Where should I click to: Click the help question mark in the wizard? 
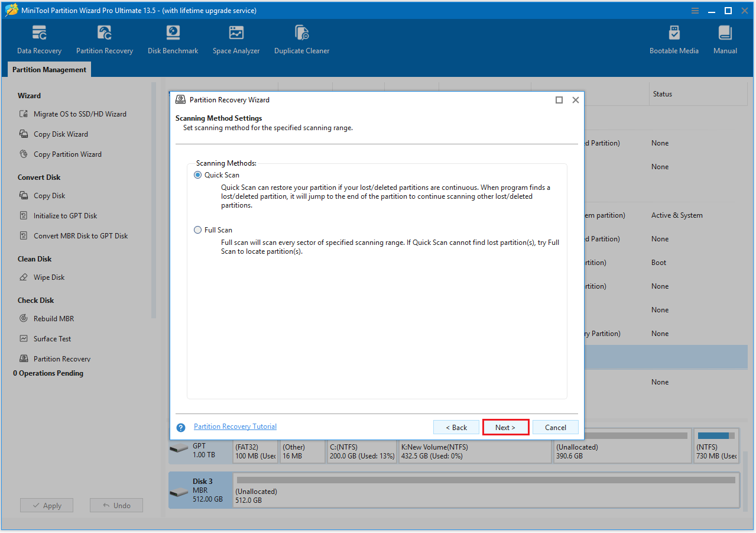[180, 427]
